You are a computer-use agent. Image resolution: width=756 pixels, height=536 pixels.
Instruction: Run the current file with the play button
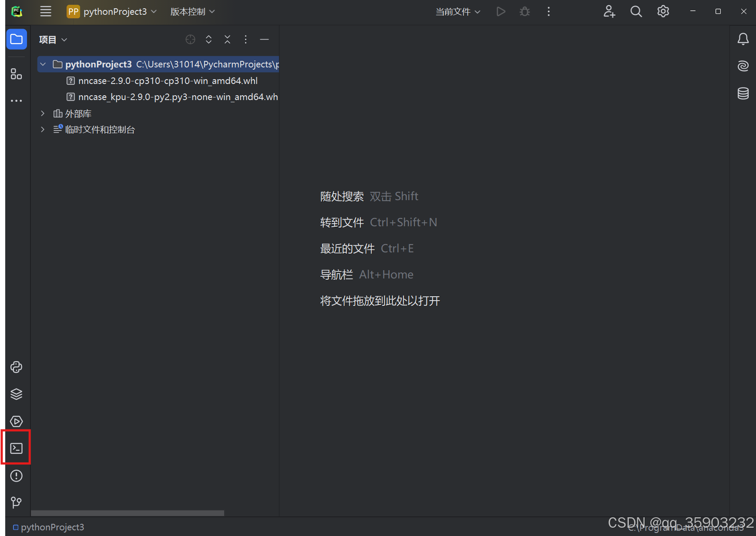point(501,11)
